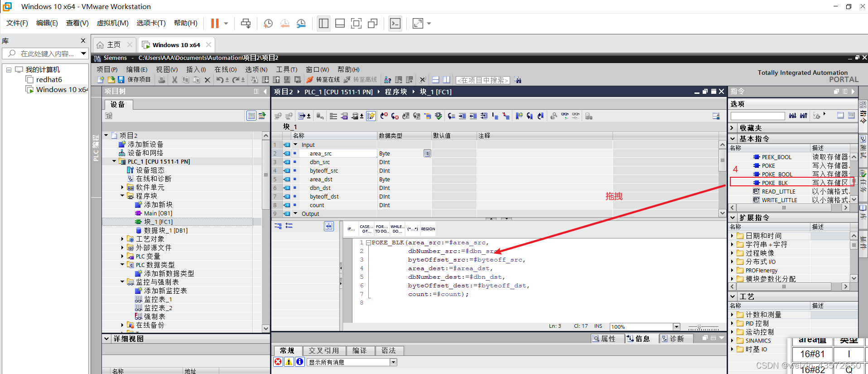Expand the 软件单元 tree node
The height and width of the screenshot is (374, 868).
[x=122, y=187]
